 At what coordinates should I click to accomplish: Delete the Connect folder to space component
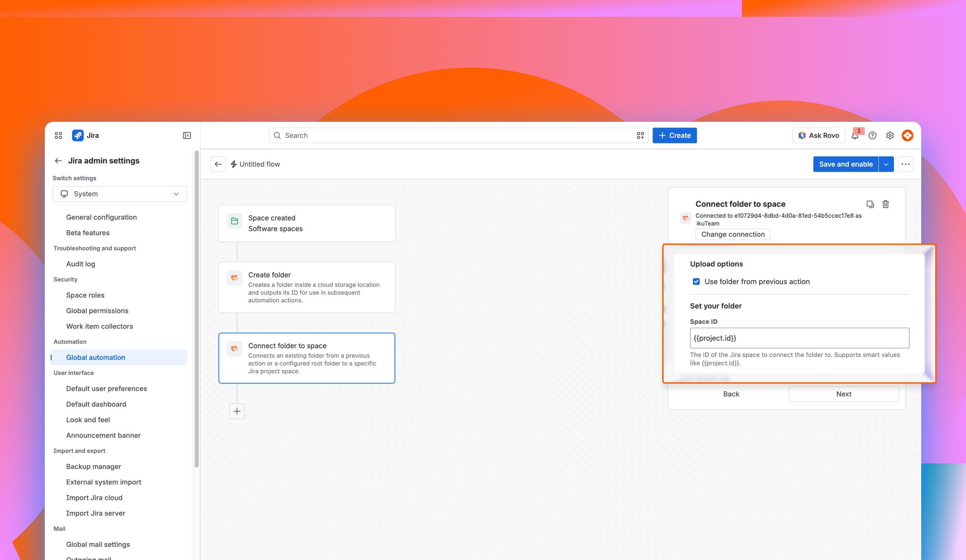click(x=885, y=204)
